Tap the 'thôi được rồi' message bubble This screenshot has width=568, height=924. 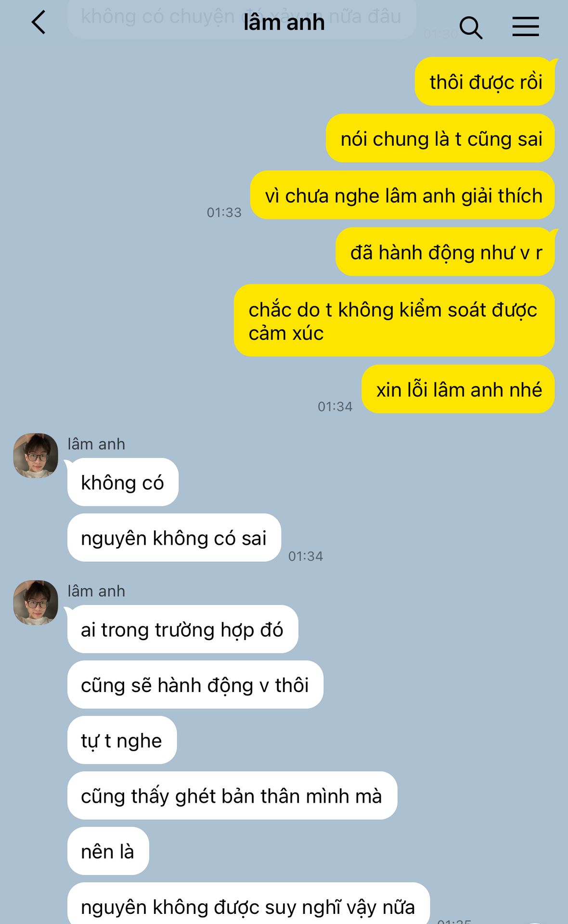[485, 81]
